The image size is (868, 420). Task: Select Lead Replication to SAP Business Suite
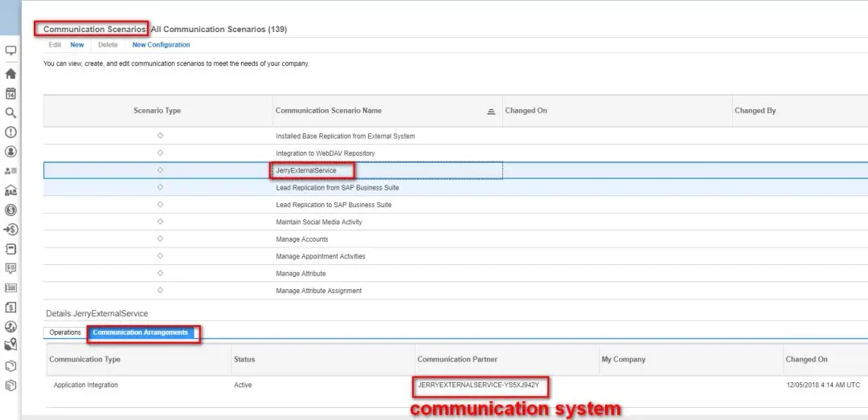[334, 205]
